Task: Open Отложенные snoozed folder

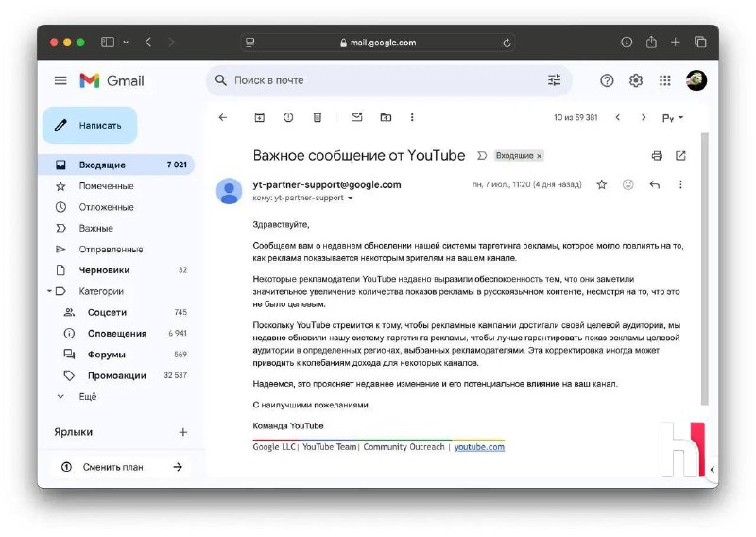Action: [x=116, y=207]
